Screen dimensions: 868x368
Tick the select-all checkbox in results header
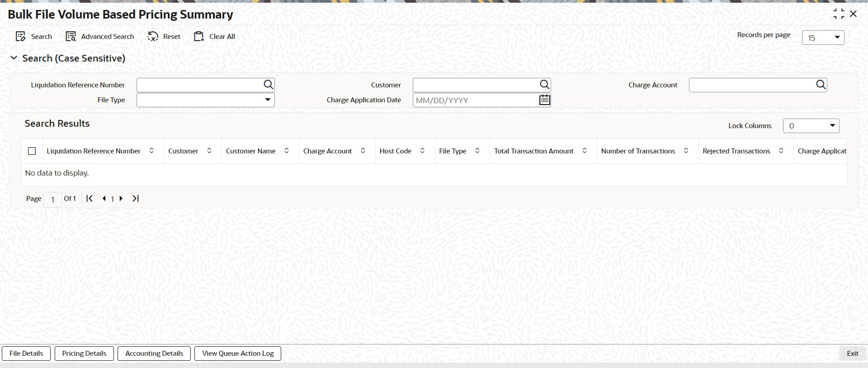[32, 151]
